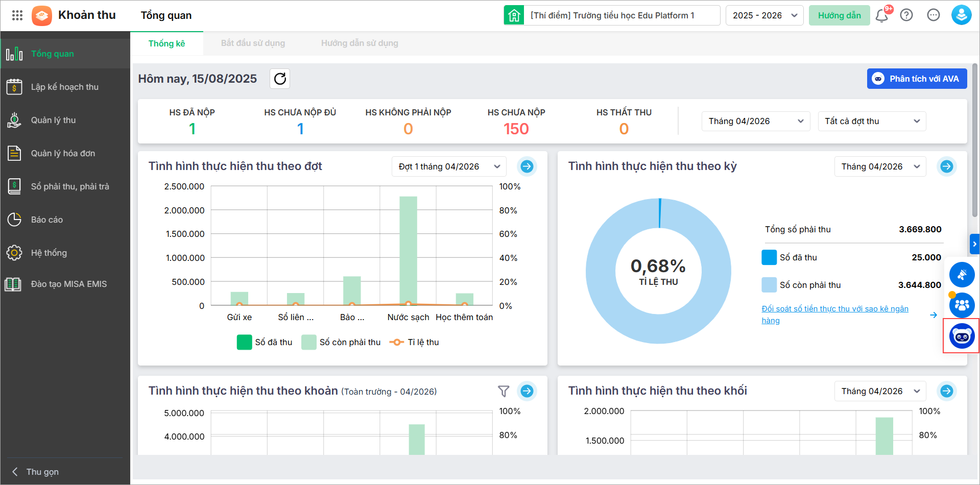Click the Số đã thu blue color swatch

point(769,257)
